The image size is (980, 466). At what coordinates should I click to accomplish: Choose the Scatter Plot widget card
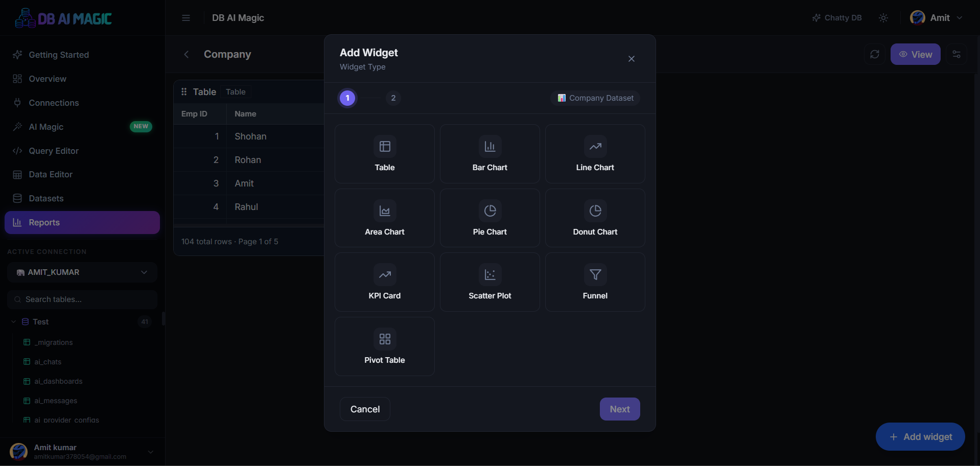pyautogui.click(x=490, y=282)
